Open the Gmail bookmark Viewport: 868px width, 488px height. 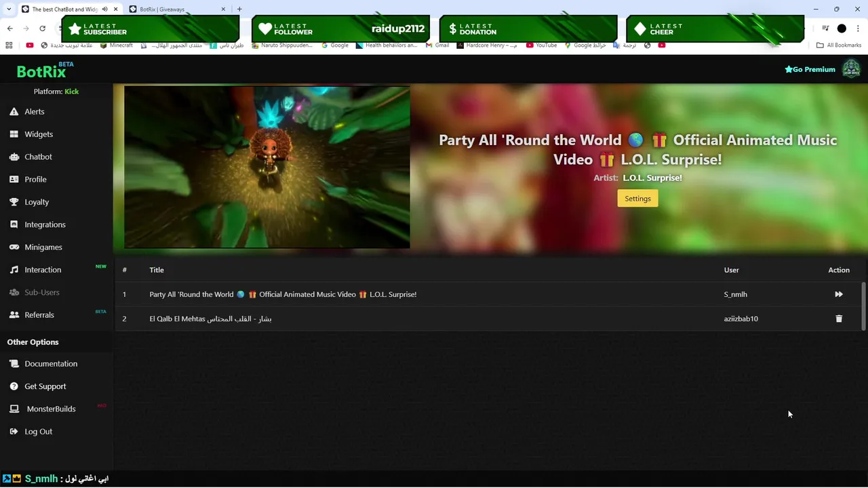tap(437, 45)
